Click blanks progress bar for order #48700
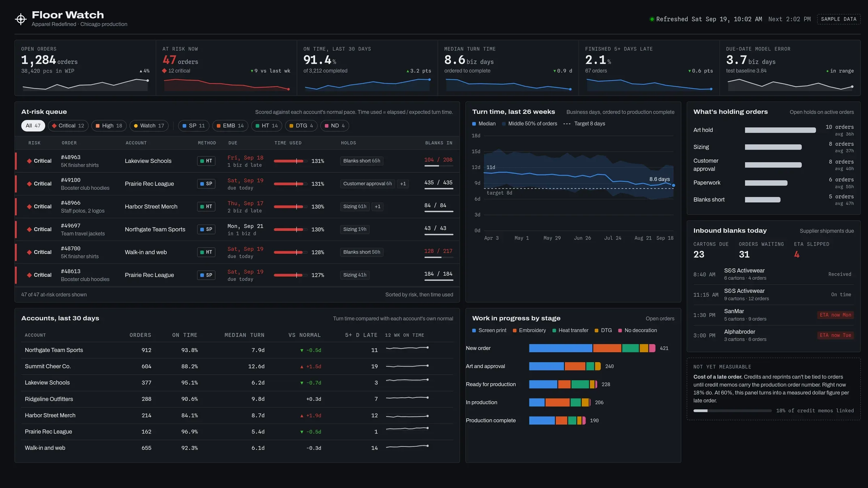868x488 pixels. 439,257
